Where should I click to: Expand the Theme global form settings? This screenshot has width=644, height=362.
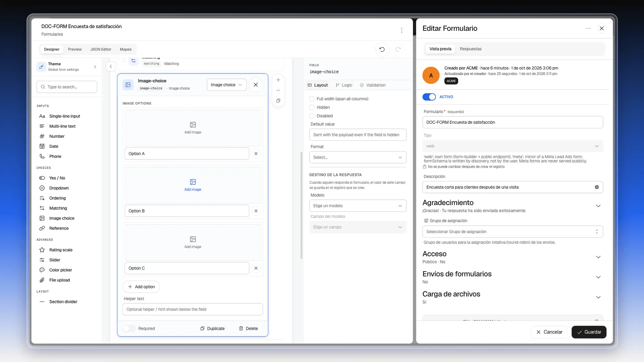[x=67, y=66]
